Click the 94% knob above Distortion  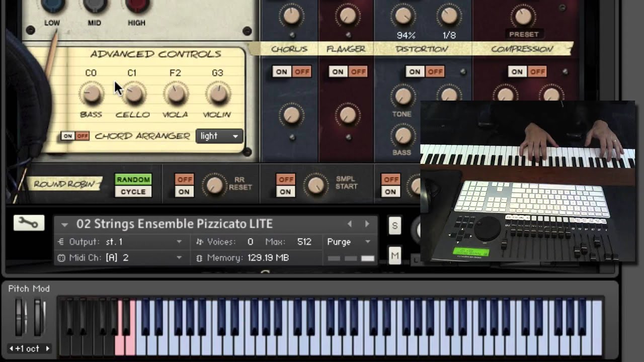[403, 16]
